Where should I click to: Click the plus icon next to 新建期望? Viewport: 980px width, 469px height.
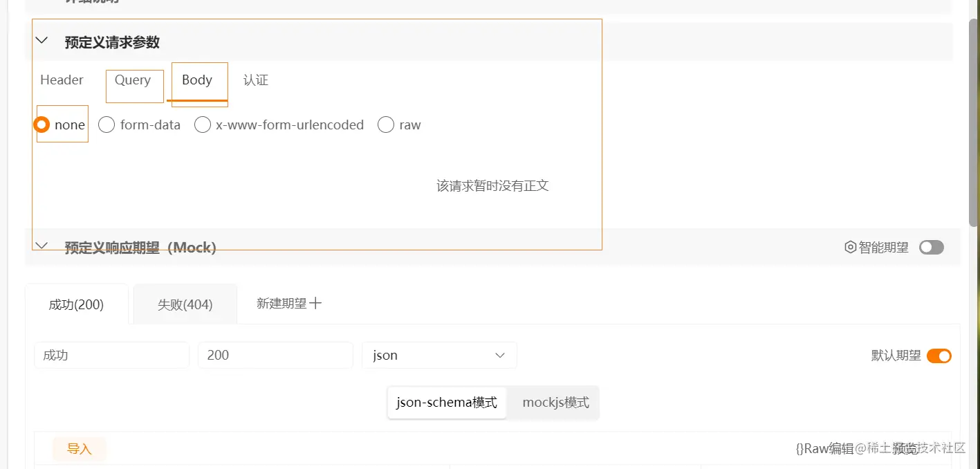coord(317,302)
